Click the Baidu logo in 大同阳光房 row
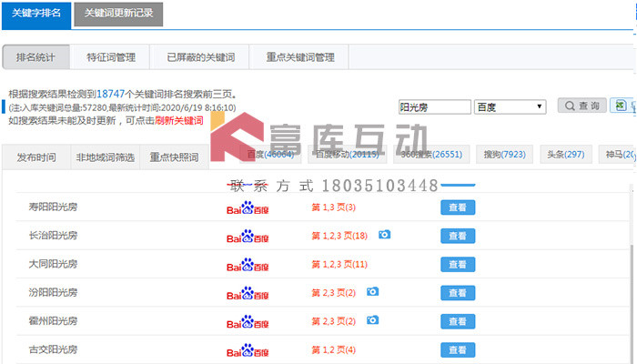Image resolution: width=637 pixels, height=364 pixels. [248, 265]
